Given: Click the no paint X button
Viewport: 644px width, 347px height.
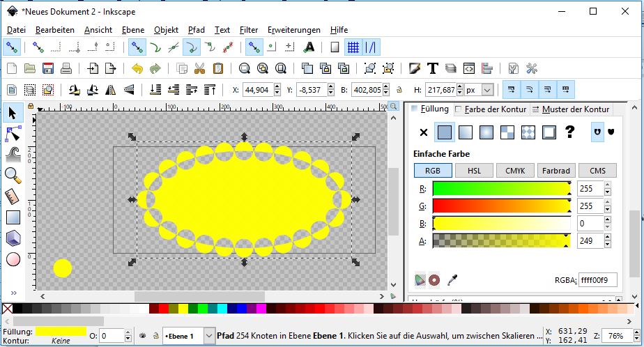Looking at the screenshot, I should point(424,132).
